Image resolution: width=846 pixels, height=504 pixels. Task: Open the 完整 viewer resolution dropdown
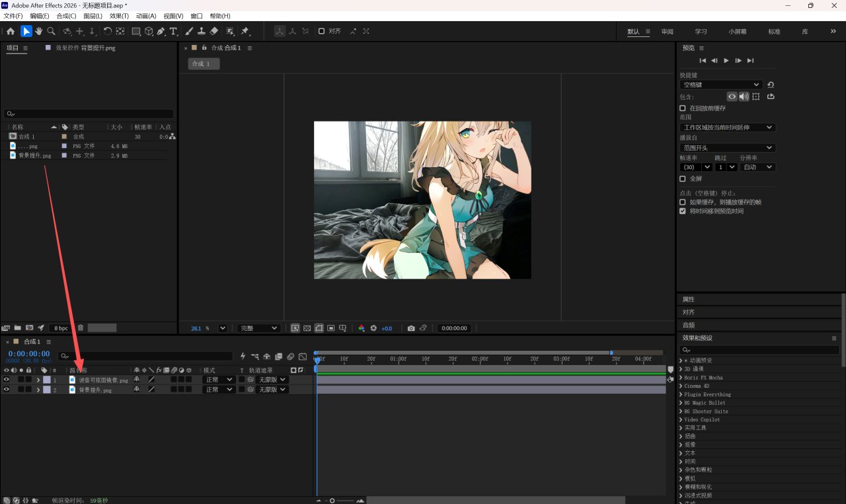click(258, 328)
